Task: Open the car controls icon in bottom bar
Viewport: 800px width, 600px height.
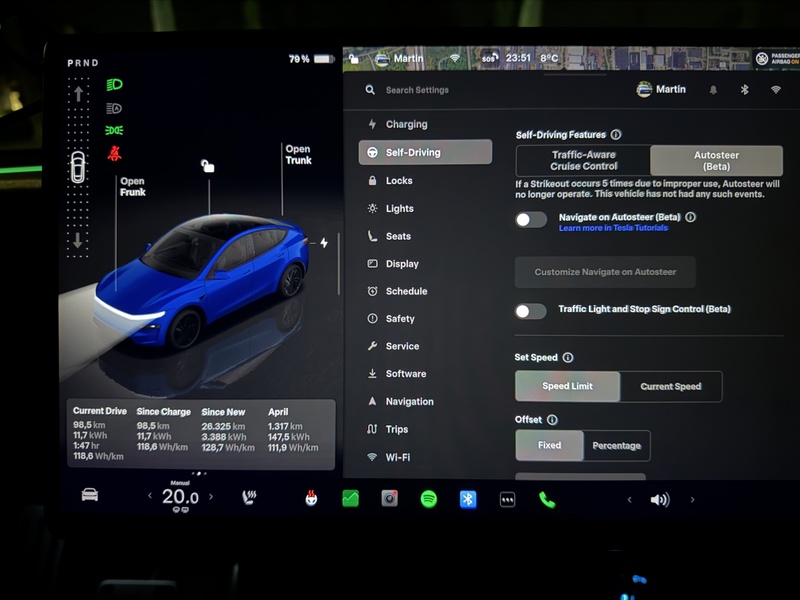Action: [90, 495]
